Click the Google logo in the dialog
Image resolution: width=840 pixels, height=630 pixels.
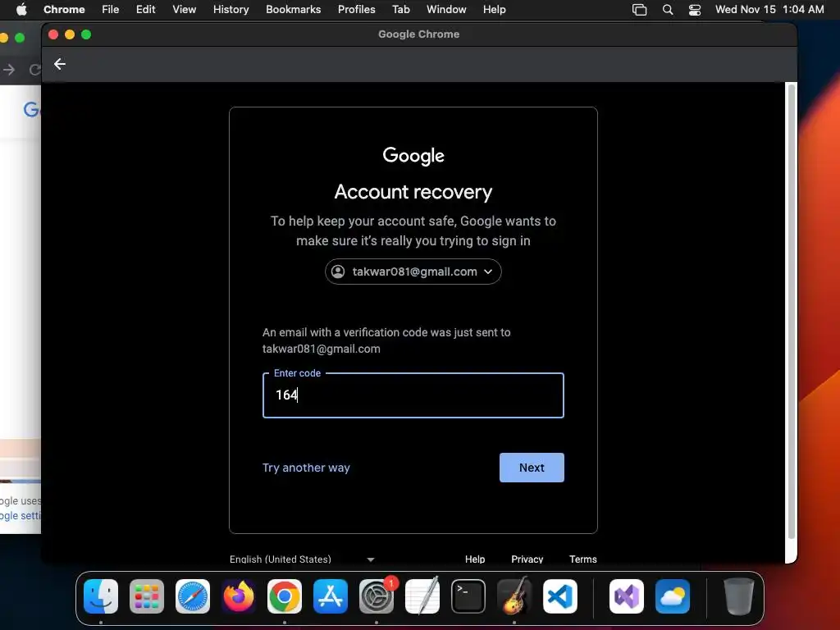413,155
